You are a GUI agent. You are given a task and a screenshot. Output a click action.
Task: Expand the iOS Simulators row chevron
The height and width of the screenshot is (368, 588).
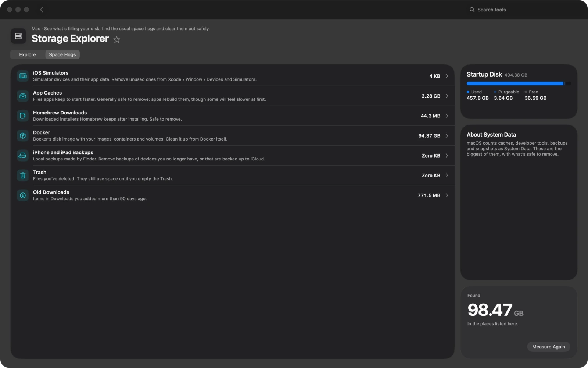point(447,76)
